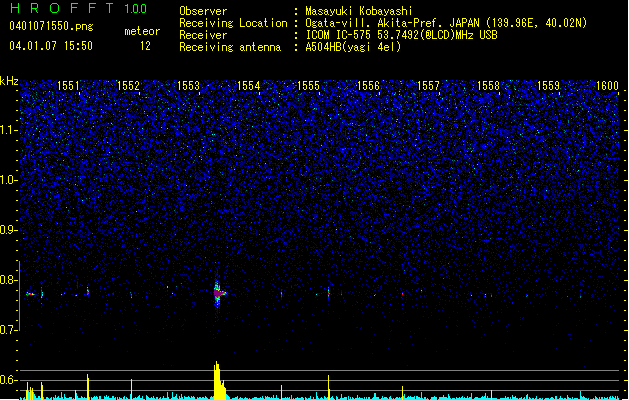Click the 1559 time axis marker
The height and width of the screenshot is (400, 629).
[548, 86]
